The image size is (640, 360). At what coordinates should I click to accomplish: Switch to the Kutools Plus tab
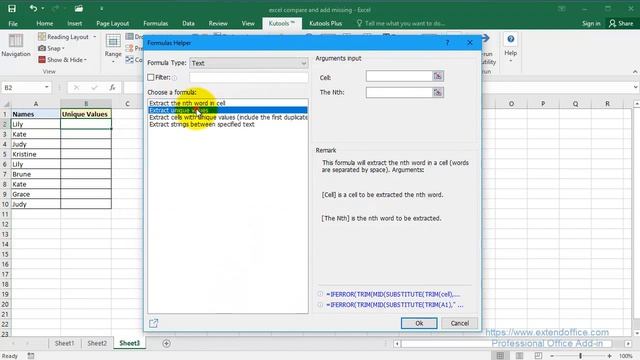[x=325, y=23]
